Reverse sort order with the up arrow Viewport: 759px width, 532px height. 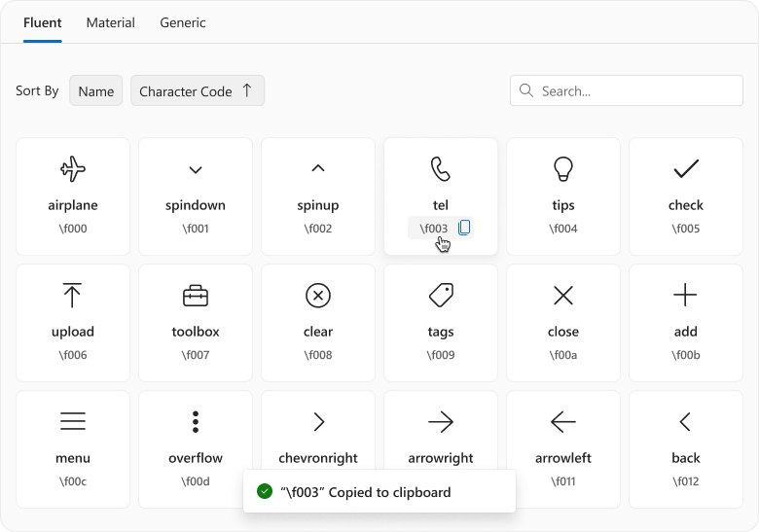pos(247,90)
